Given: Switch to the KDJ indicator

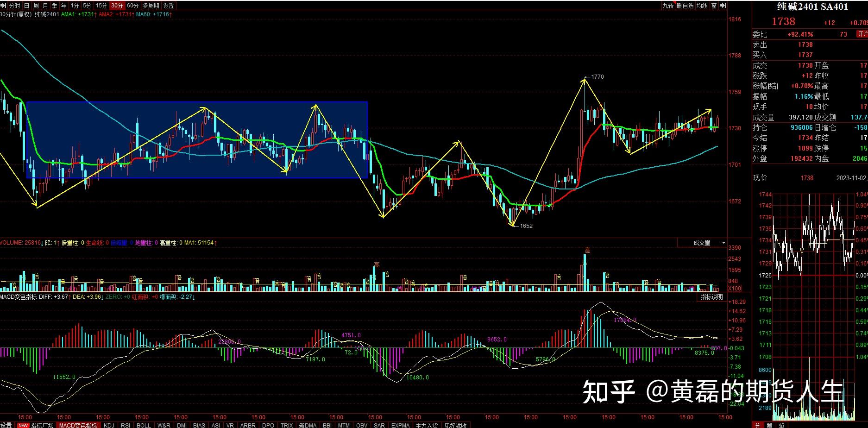Looking at the screenshot, I should pyautogui.click(x=109, y=425).
